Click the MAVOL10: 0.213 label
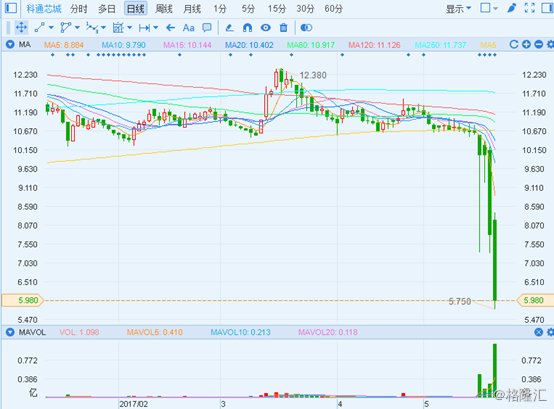The height and width of the screenshot is (409, 554). pos(240,332)
